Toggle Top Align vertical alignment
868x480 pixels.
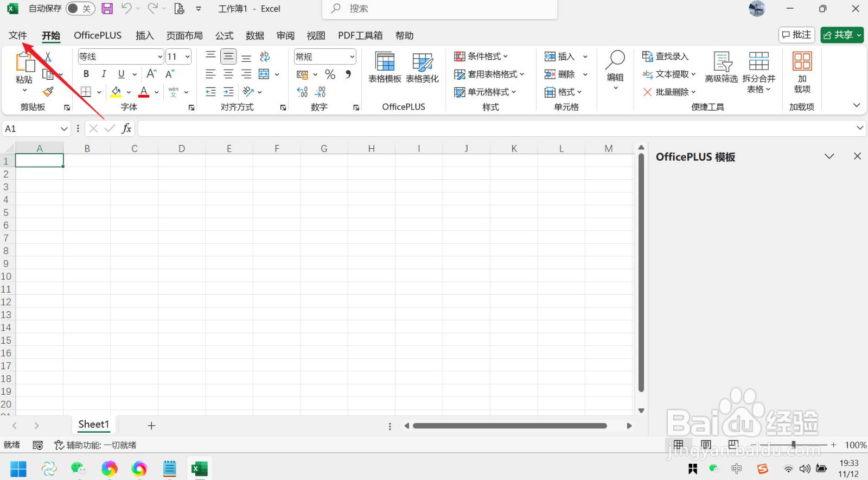pos(211,56)
